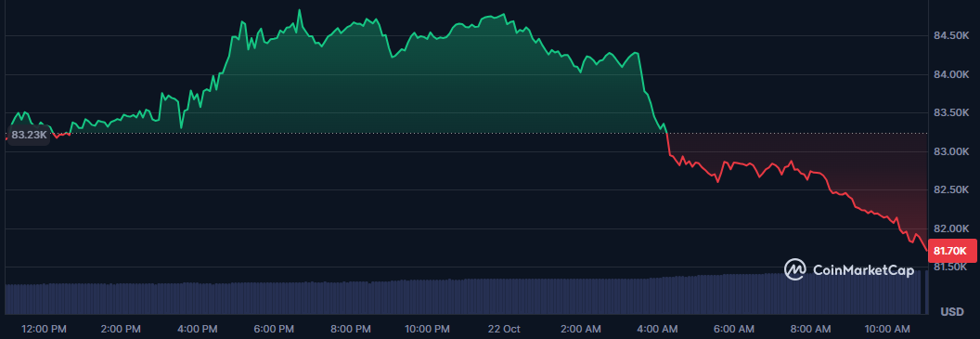Select the 4:00 PM time axis label
Viewport: 980px width, 339px height.
[x=198, y=329]
